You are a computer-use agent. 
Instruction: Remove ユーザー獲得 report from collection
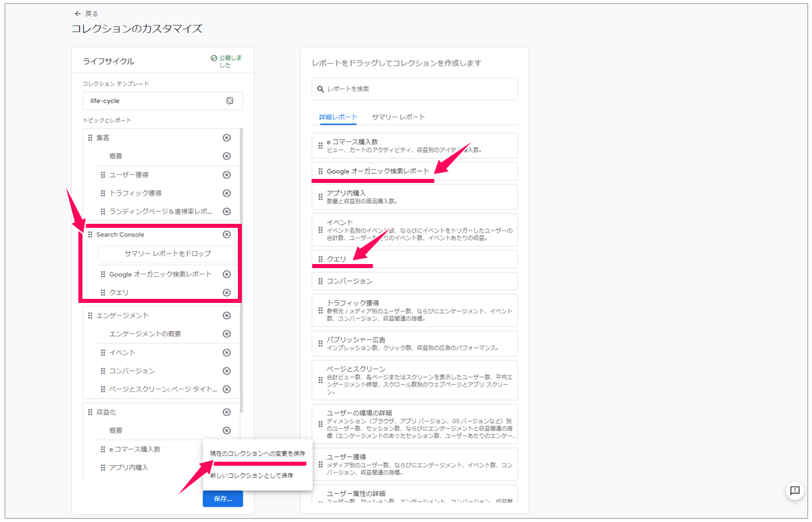point(226,175)
